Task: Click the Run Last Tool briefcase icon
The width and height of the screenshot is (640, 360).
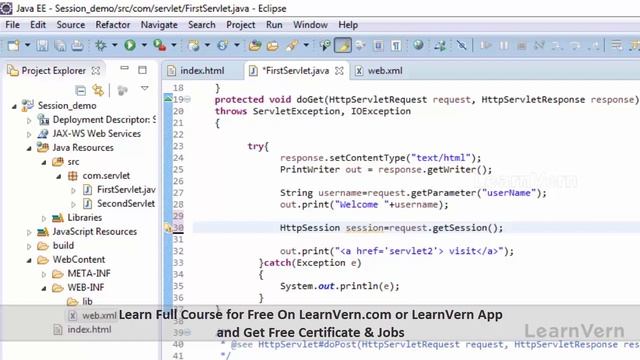Action: tap(160, 45)
